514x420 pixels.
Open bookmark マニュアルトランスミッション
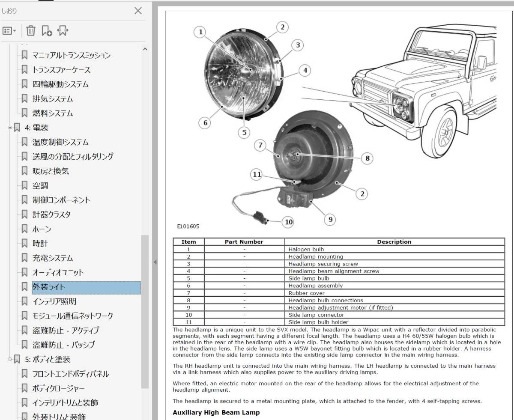(72, 55)
